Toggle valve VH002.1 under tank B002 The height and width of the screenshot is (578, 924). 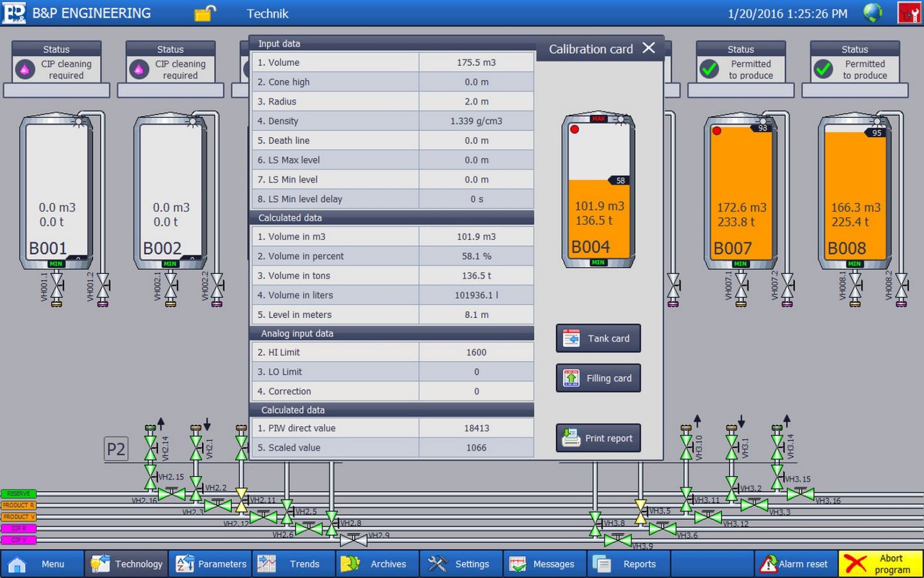pos(171,286)
